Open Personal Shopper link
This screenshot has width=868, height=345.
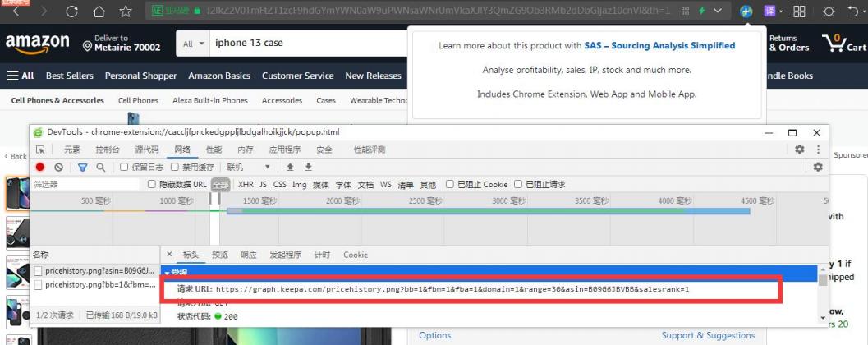point(140,76)
